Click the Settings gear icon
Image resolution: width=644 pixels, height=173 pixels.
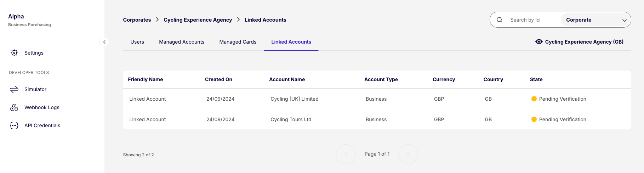[x=14, y=53]
